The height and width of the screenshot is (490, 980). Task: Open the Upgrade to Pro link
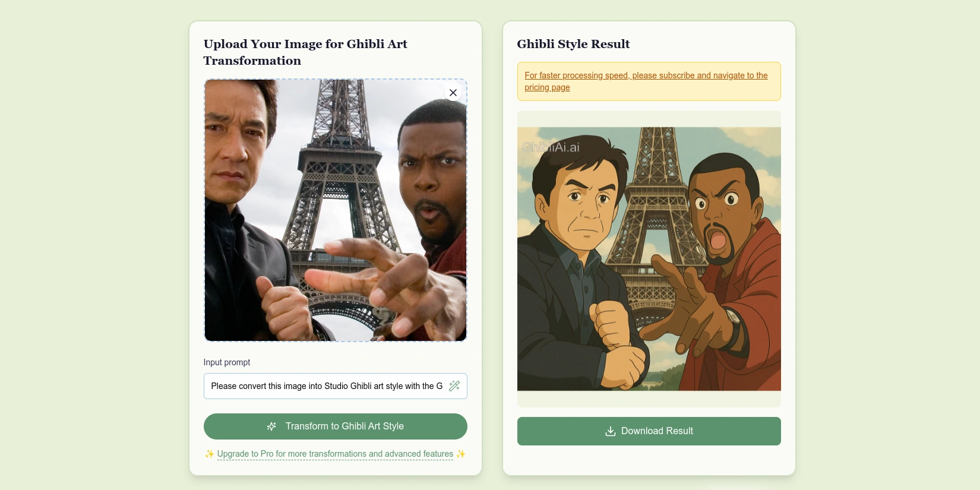click(x=335, y=454)
